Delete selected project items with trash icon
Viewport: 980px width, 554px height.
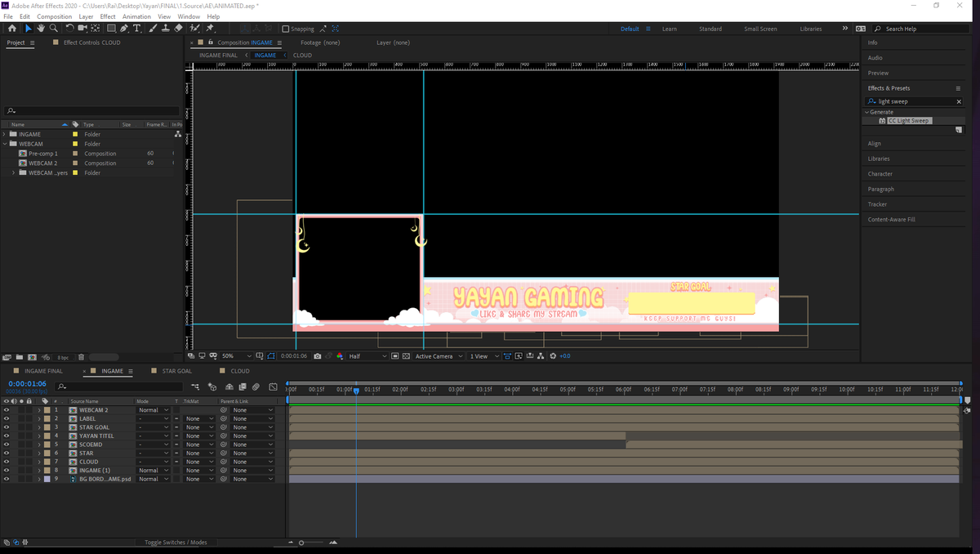coord(81,357)
